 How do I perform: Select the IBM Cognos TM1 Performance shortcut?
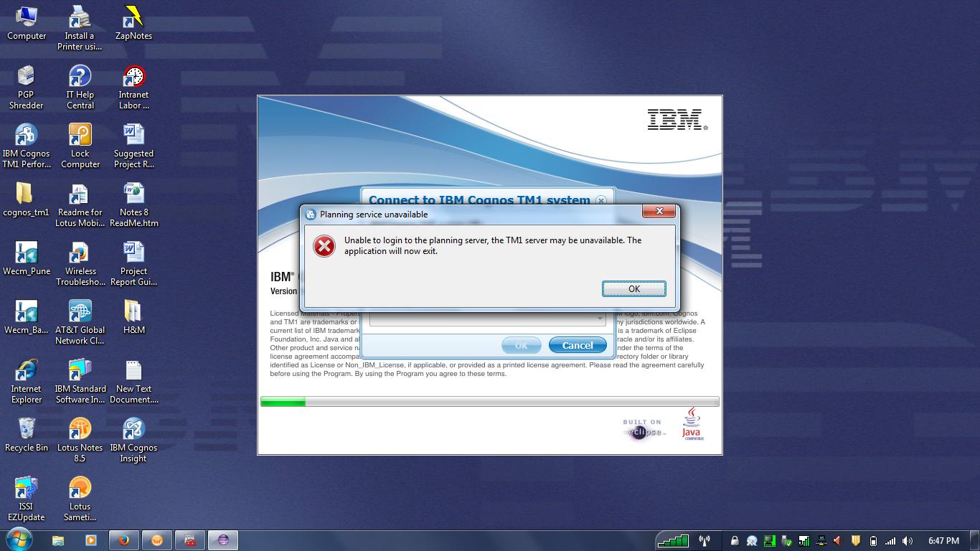pos(27,146)
